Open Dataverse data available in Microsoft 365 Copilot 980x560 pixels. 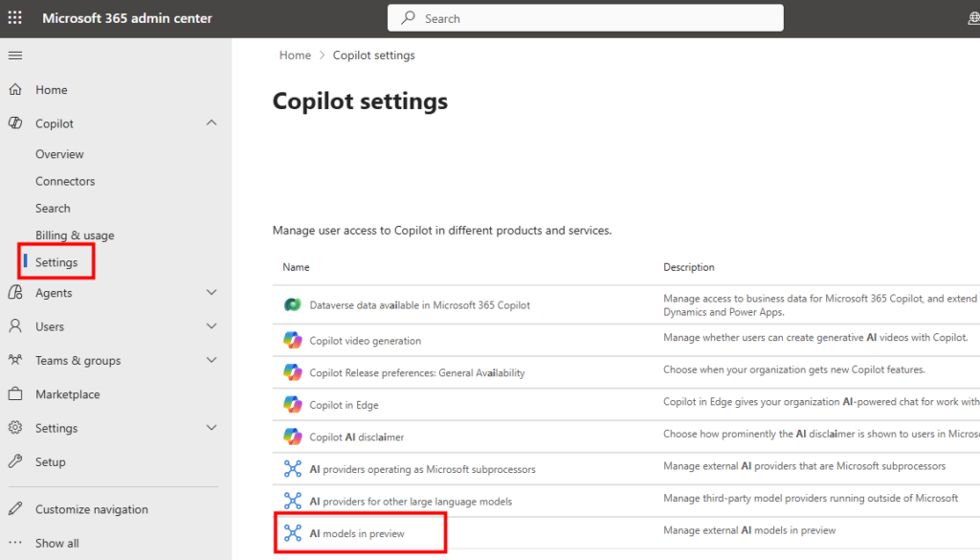(x=419, y=305)
